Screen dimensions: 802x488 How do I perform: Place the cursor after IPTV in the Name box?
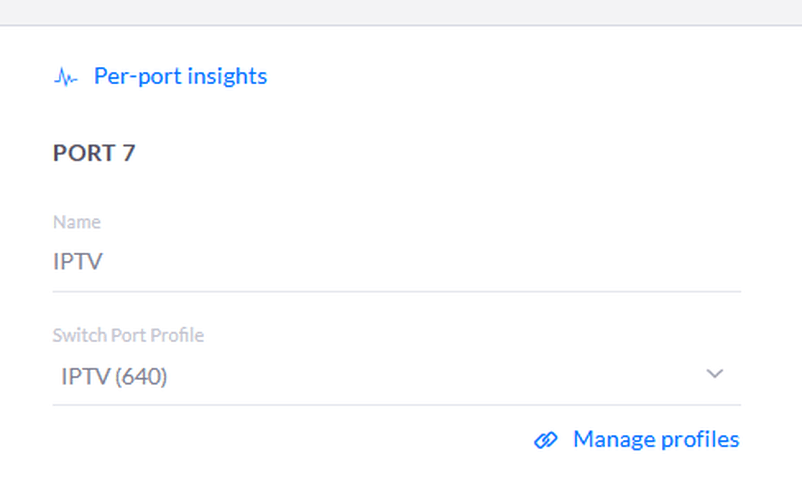click(104, 261)
